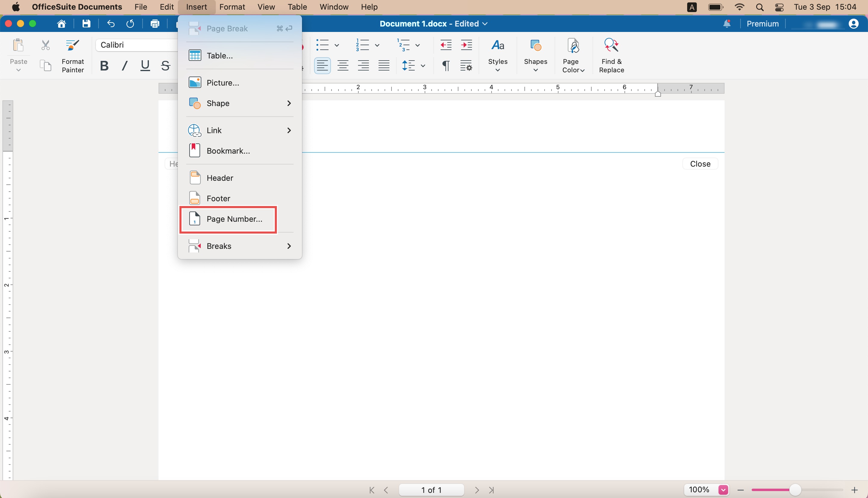The width and height of the screenshot is (868, 498).
Task: Open the notifications bell
Action: pyautogui.click(x=727, y=23)
